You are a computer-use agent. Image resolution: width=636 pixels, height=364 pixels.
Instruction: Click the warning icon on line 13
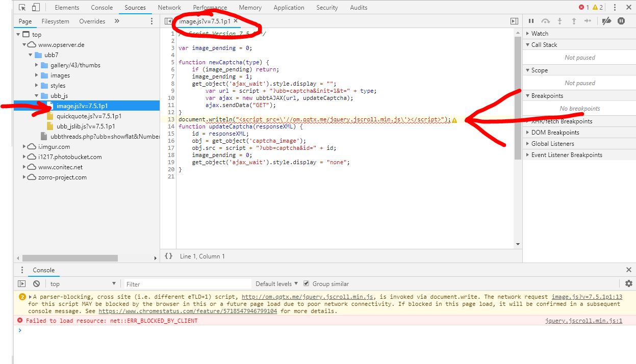tap(454, 120)
